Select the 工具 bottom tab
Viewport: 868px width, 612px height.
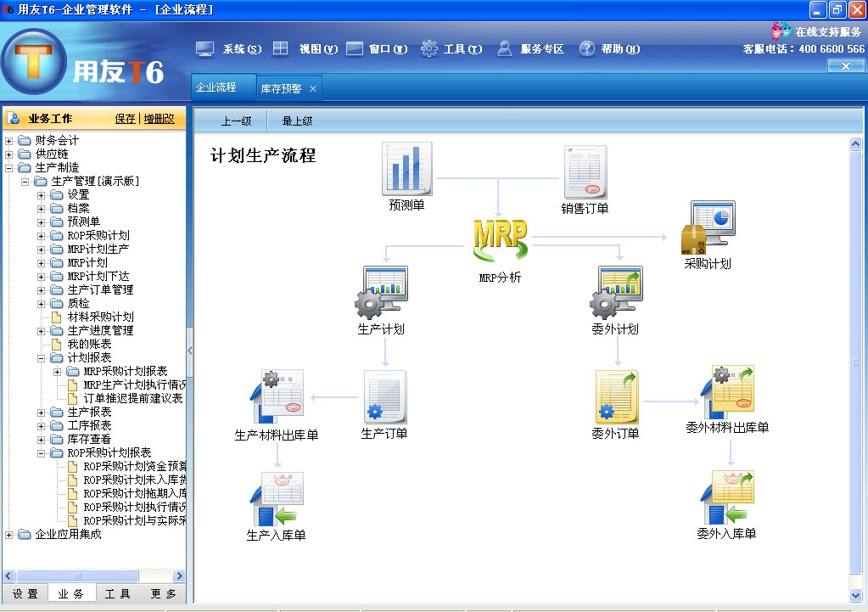click(117, 593)
